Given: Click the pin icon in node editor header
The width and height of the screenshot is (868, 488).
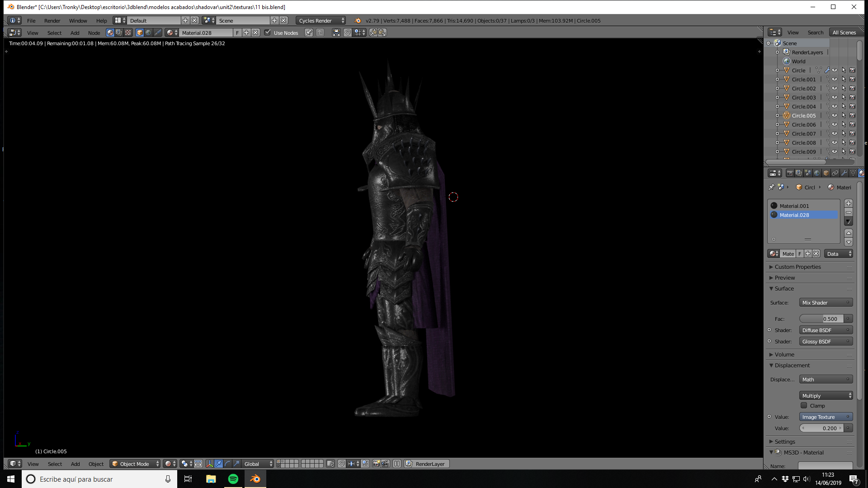Looking at the screenshot, I should (x=309, y=33).
